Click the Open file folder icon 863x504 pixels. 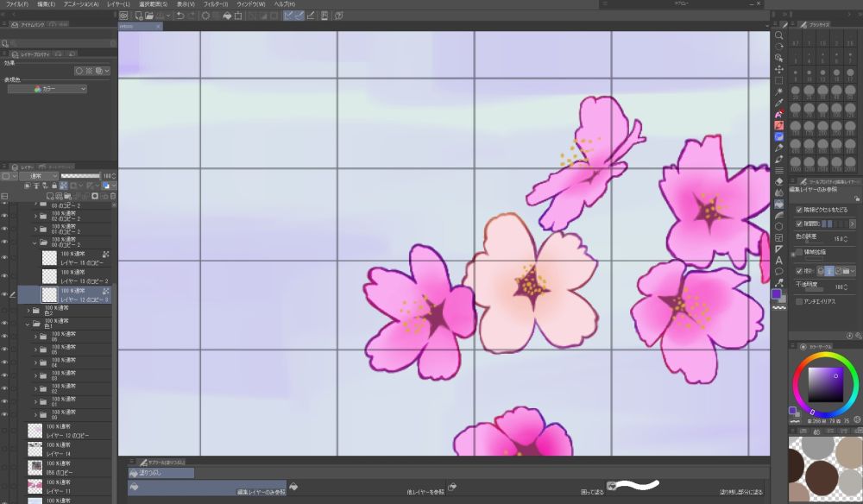(149, 16)
